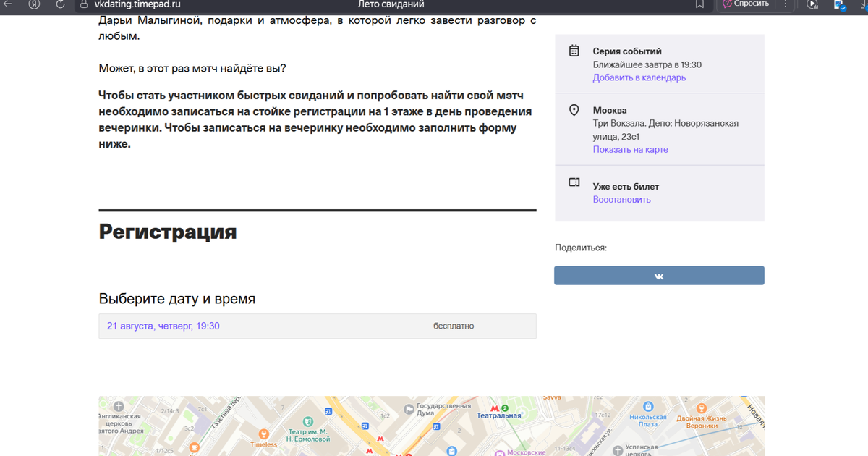Open the downloads arrow icon in the toolbar
Image resolution: width=868 pixels, height=456 pixels.
pyautogui.click(x=864, y=5)
